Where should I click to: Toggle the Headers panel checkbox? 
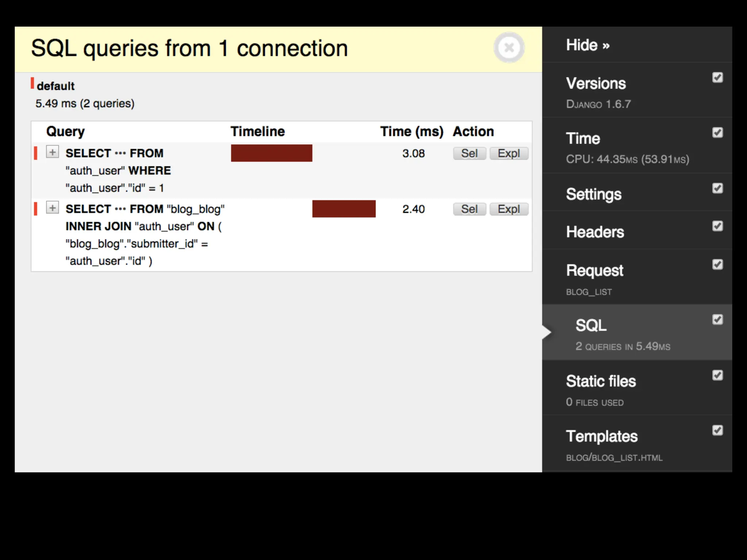click(x=717, y=226)
